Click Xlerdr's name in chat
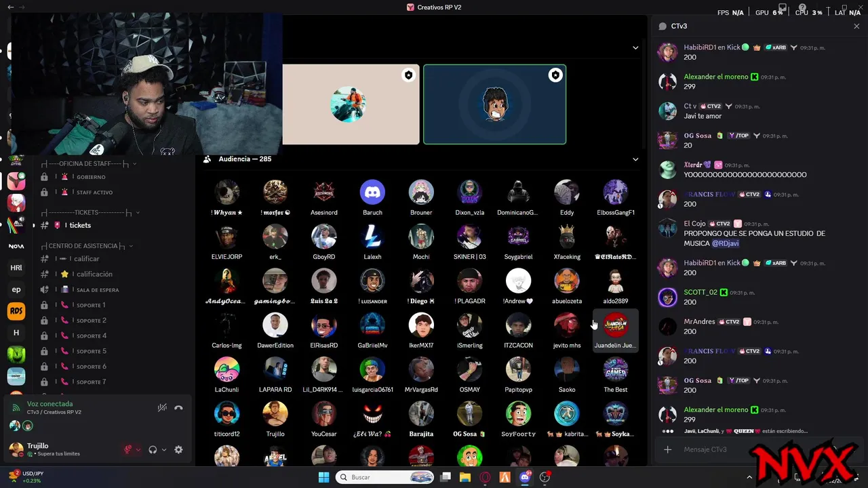The height and width of the screenshot is (488, 868). (x=692, y=165)
